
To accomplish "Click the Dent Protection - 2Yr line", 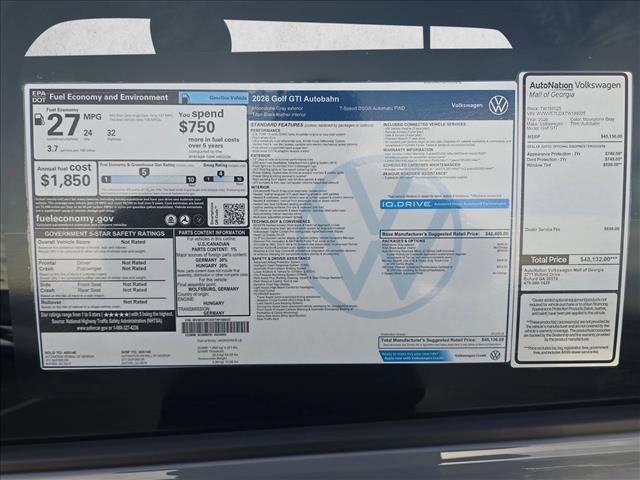I will click(x=575, y=159).
